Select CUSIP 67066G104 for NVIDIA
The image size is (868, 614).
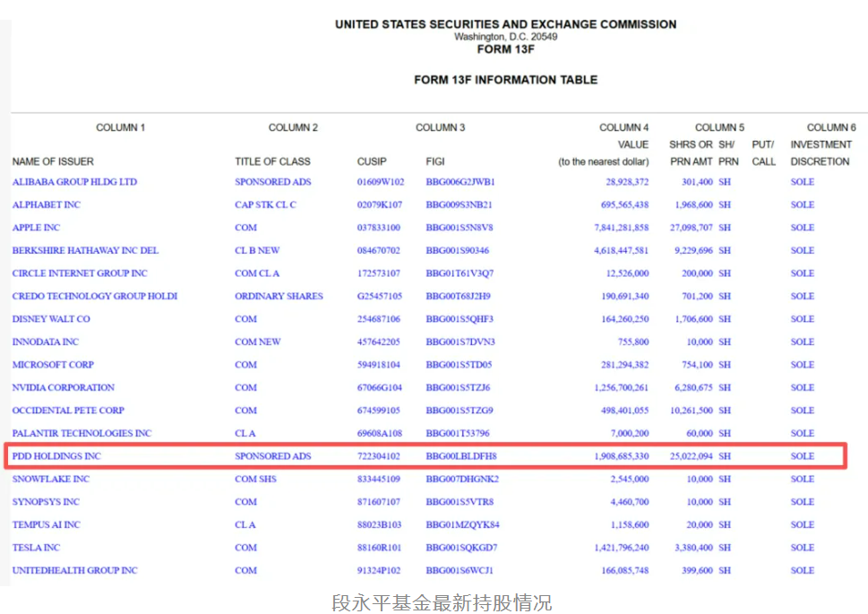pyautogui.click(x=380, y=387)
